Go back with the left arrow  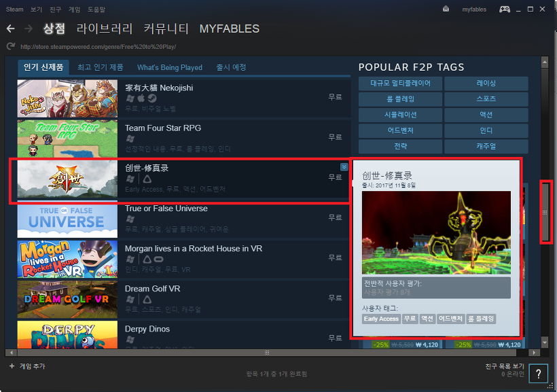click(x=11, y=29)
